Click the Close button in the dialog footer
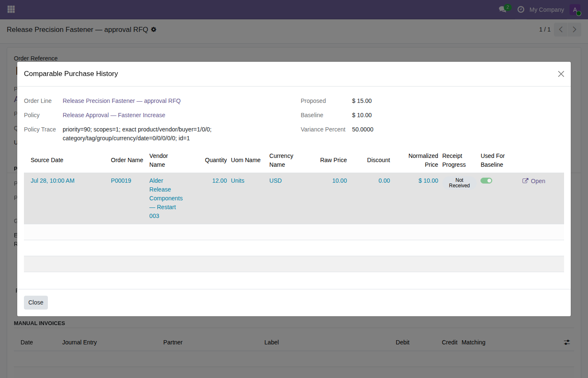The height and width of the screenshot is (378, 588). click(x=36, y=302)
